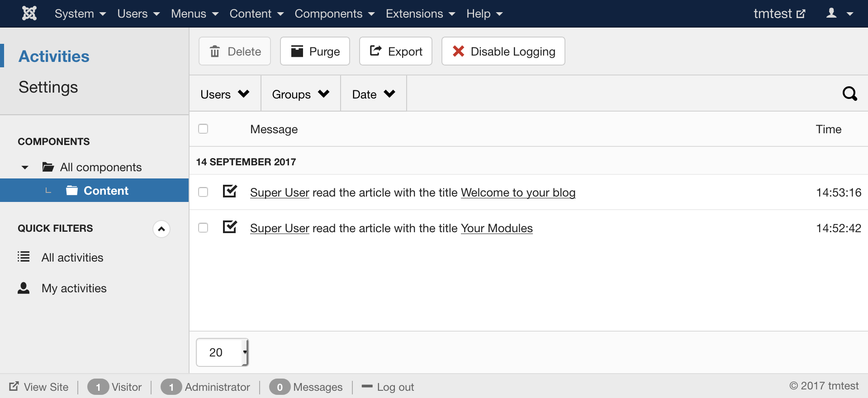Check the Welcome to your blog row checkbox

tap(203, 192)
